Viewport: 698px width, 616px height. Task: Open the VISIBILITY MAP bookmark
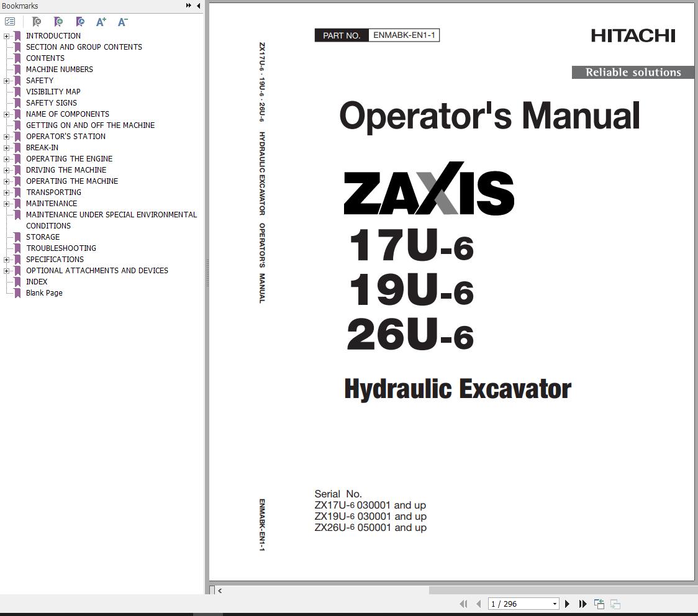pyautogui.click(x=53, y=92)
